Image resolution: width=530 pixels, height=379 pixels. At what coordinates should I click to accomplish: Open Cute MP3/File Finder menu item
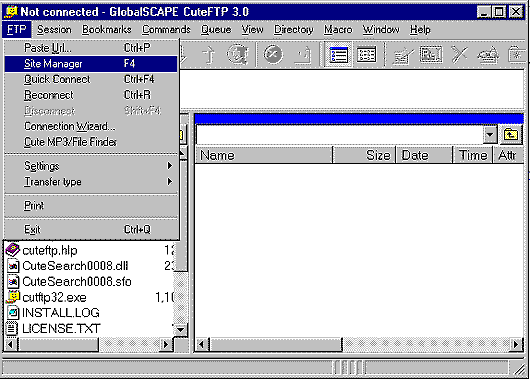(x=91, y=142)
